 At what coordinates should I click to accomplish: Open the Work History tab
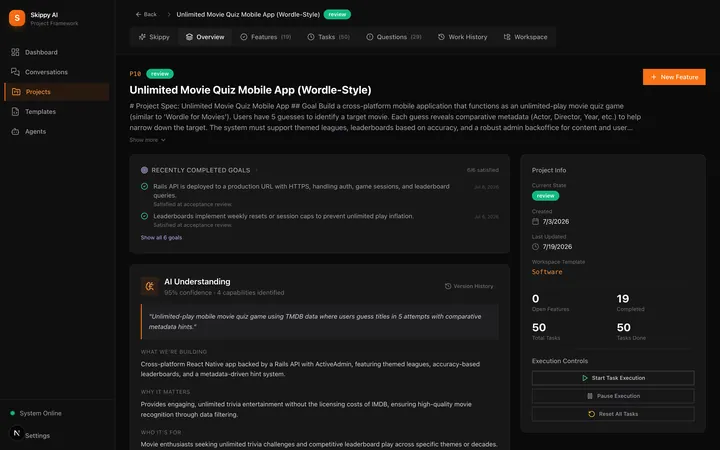coord(462,37)
